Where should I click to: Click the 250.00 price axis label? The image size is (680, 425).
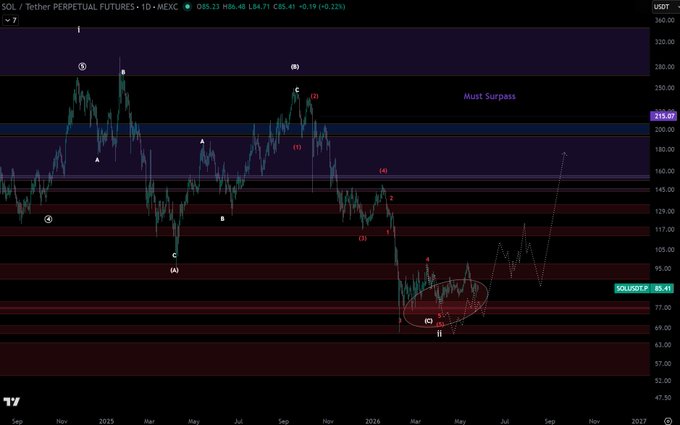[x=665, y=88]
